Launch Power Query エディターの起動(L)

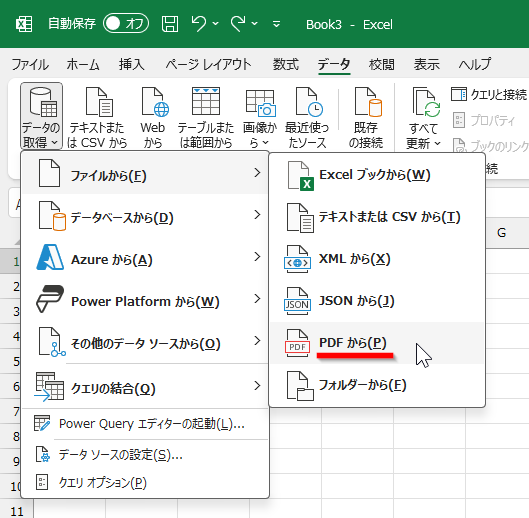[145, 424]
